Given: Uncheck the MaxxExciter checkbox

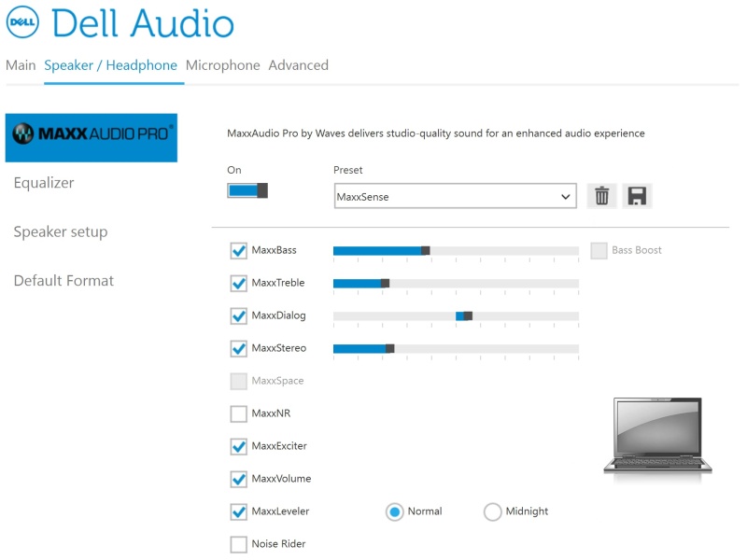Looking at the screenshot, I should tap(238, 447).
